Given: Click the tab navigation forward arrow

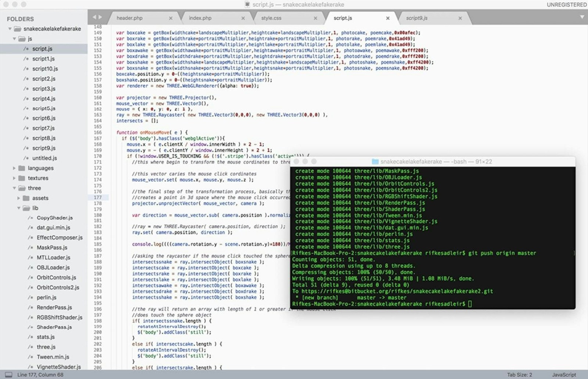Looking at the screenshot, I should (100, 17).
